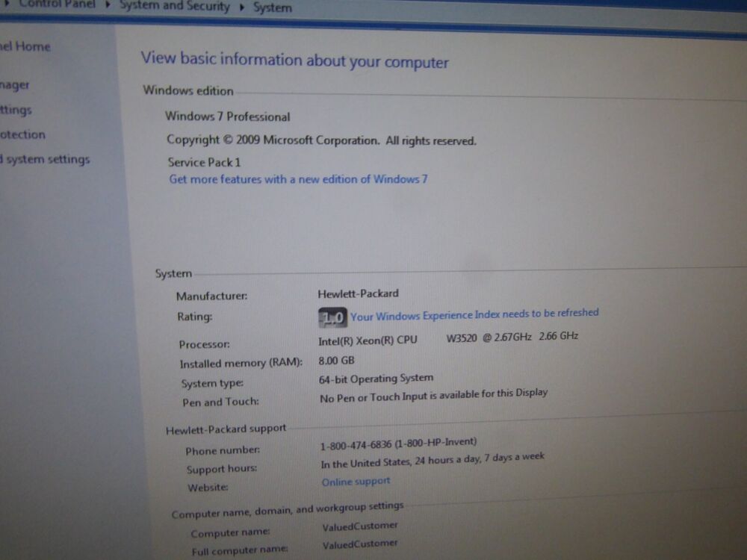This screenshot has width=747, height=560.
Task: Select 64-bit Operating System value
Action: [376, 379]
